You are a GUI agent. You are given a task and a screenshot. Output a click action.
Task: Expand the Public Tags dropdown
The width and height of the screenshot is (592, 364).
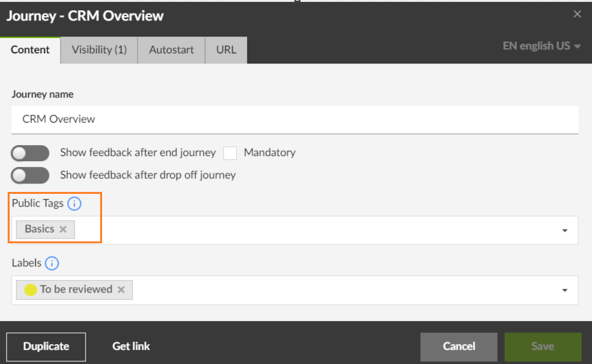565,230
